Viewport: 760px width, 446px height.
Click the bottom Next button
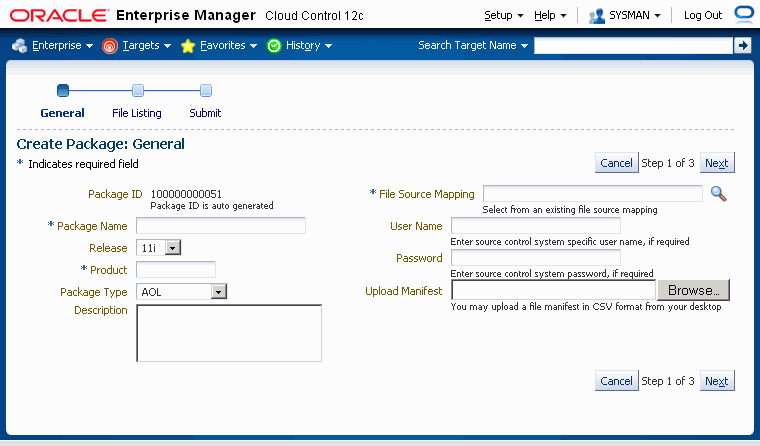point(717,381)
